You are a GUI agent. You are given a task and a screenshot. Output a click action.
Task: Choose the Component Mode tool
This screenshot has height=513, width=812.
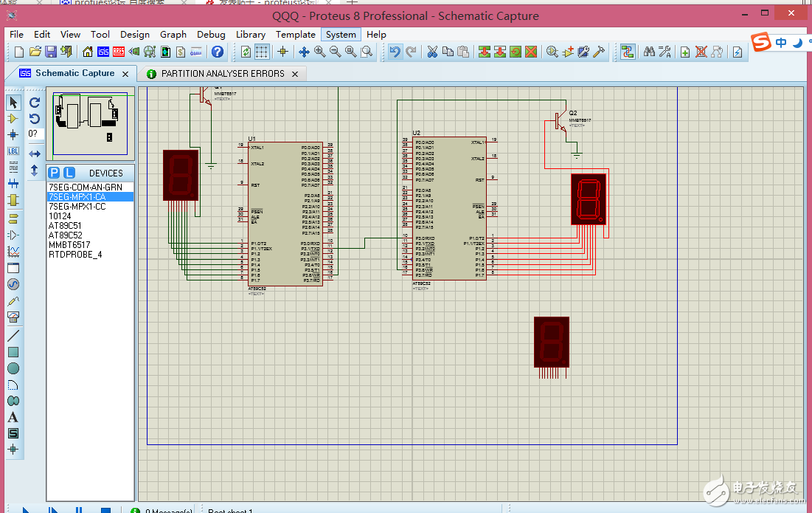[x=13, y=119]
